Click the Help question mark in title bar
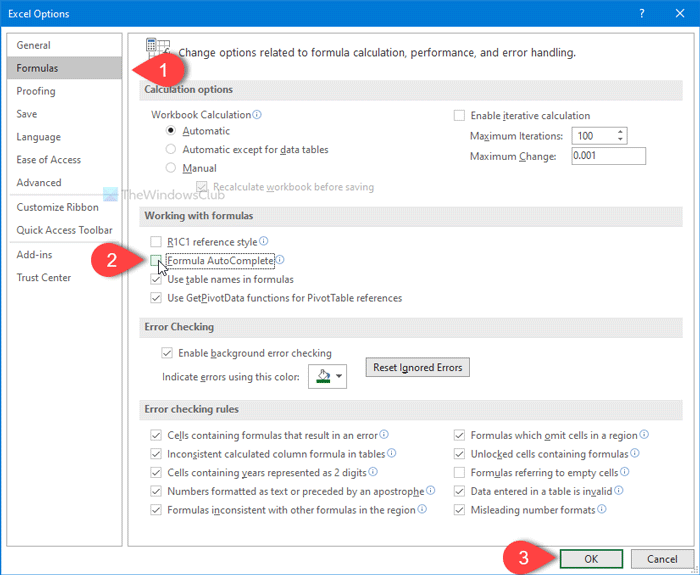The image size is (700, 575). pyautogui.click(x=642, y=13)
